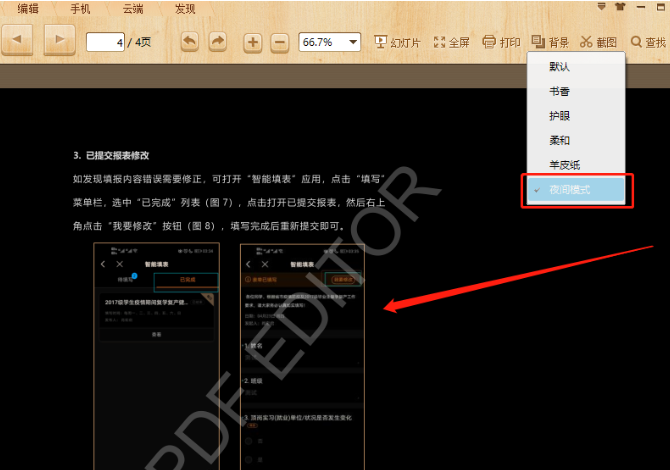The image size is (670, 470).
Task: Click the undo back arrow button
Action: (190, 42)
